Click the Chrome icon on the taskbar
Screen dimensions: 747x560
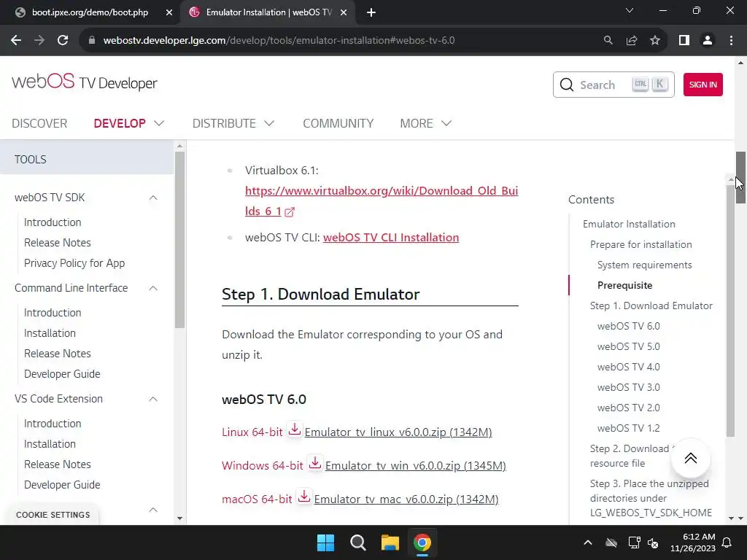422,542
